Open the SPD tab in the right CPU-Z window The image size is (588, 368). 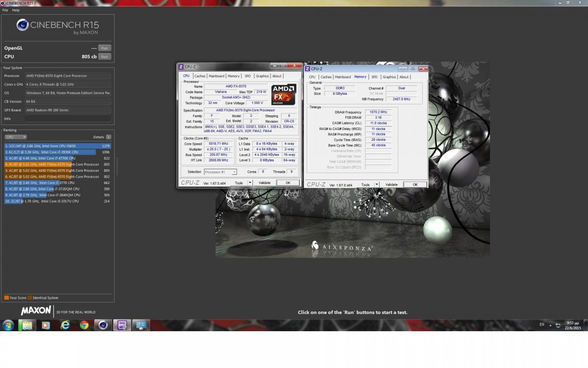[374, 77]
